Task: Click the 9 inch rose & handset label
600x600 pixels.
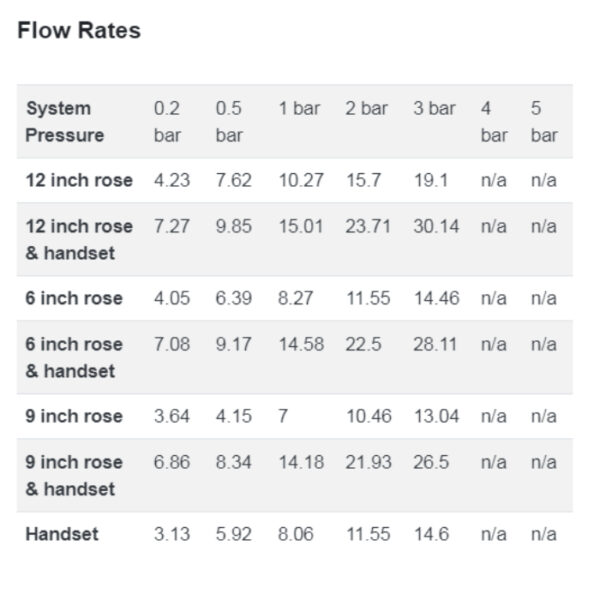Action: (74, 476)
